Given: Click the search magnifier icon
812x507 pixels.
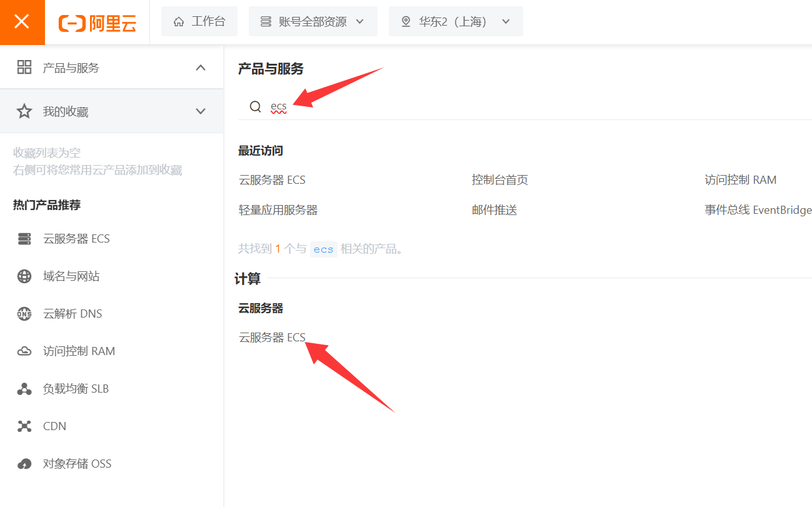Looking at the screenshot, I should pyautogui.click(x=255, y=106).
